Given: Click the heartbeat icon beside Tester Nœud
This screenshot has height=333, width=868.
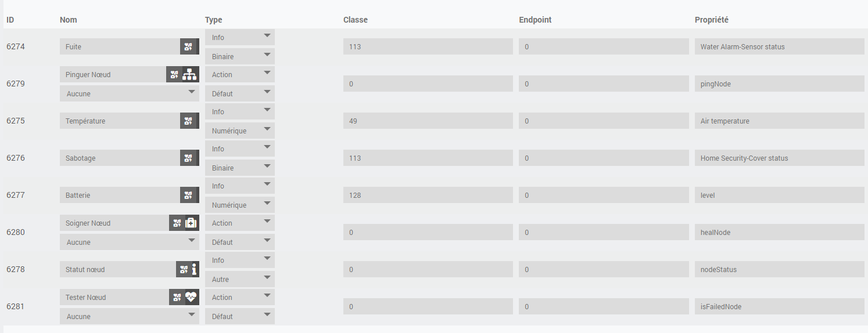Looking at the screenshot, I should pyautogui.click(x=191, y=297).
